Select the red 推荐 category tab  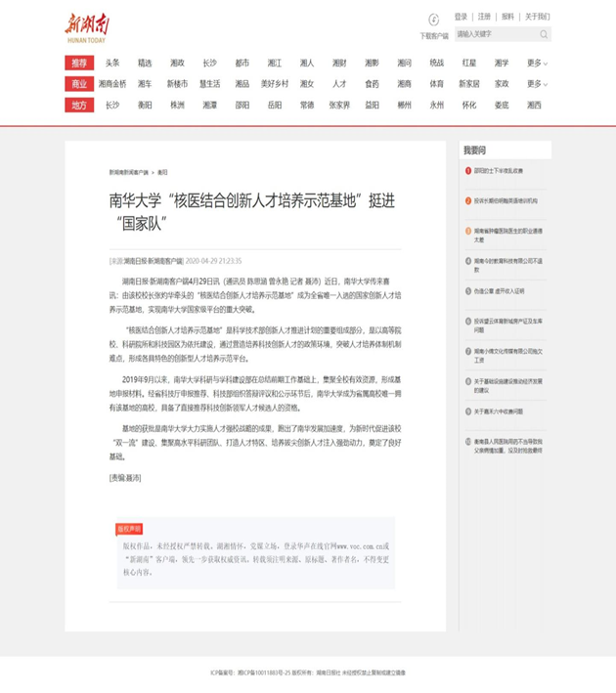pyautogui.click(x=79, y=64)
